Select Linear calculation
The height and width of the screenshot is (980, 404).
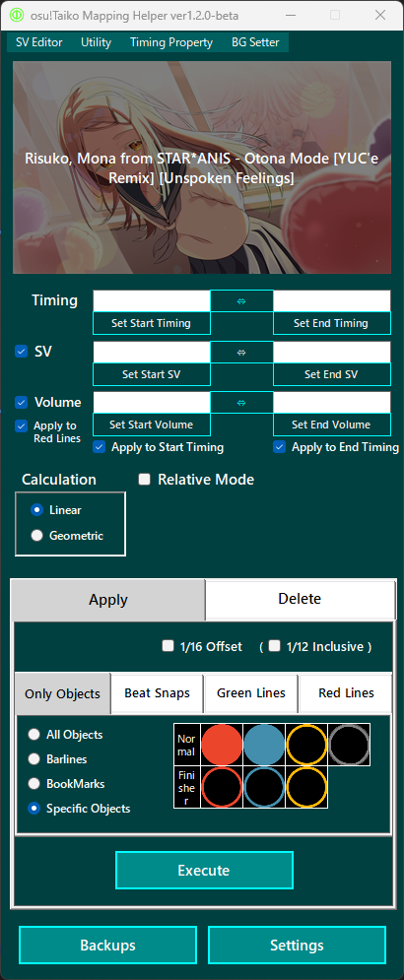(x=36, y=510)
